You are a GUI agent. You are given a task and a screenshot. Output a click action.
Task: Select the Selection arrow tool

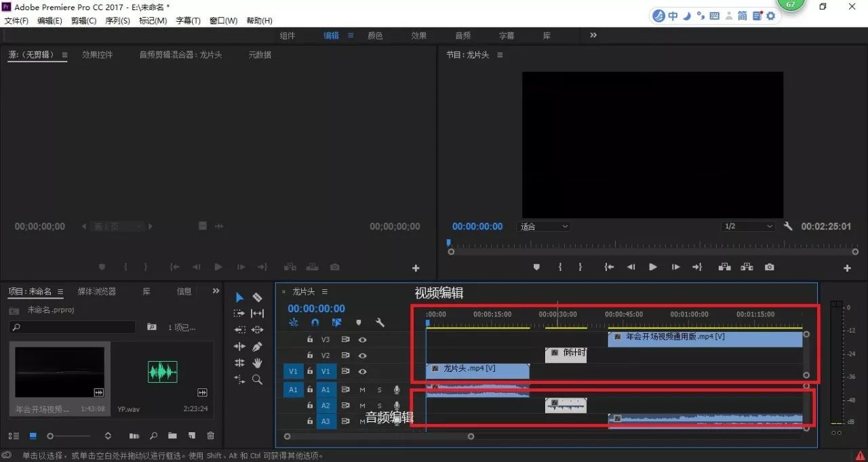[239, 297]
